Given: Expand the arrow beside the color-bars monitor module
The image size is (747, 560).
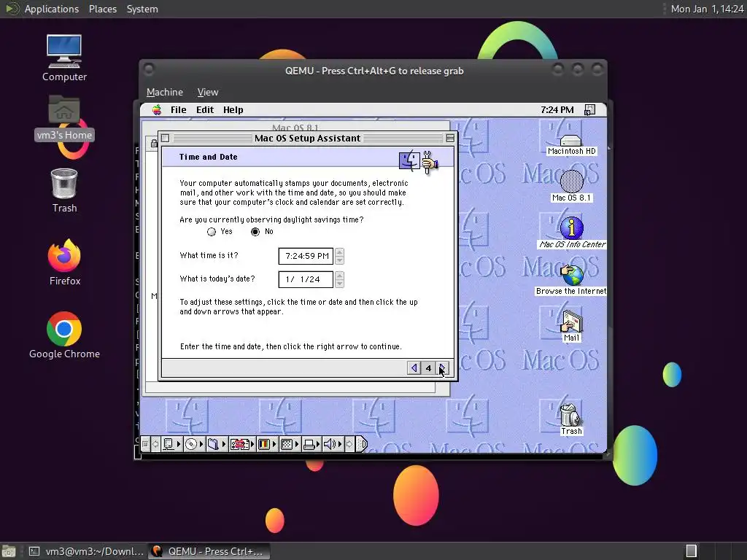Looking at the screenshot, I should (274, 444).
